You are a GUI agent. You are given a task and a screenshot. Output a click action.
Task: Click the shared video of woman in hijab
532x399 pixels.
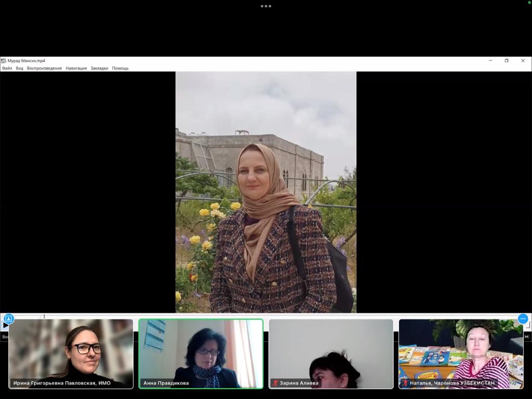click(x=265, y=192)
